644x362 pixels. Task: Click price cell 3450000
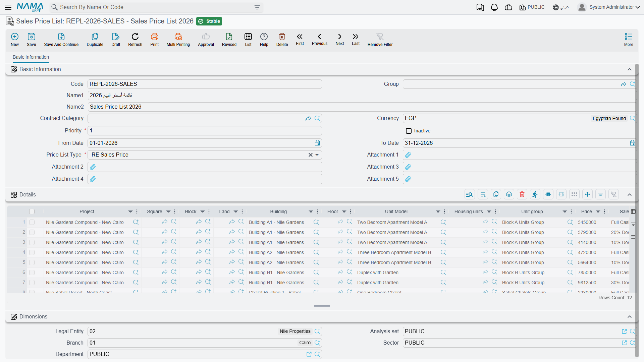click(587, 222)
